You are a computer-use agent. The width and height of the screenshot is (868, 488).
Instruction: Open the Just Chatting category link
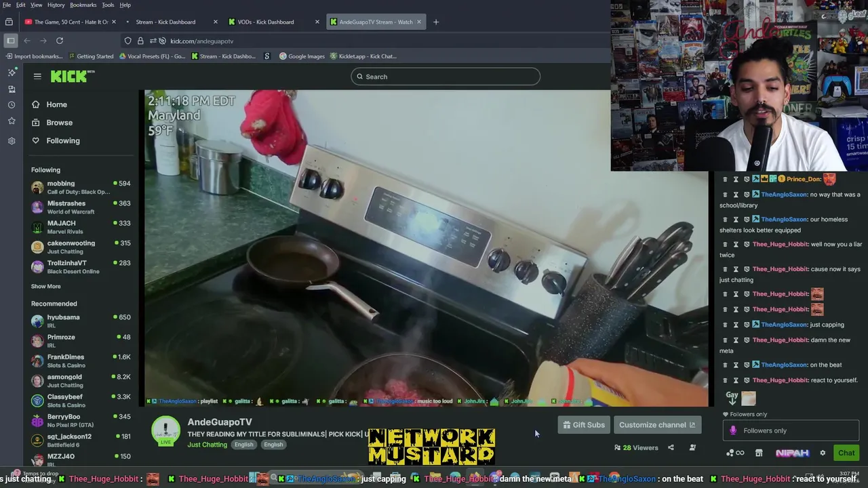coord(207,445)
